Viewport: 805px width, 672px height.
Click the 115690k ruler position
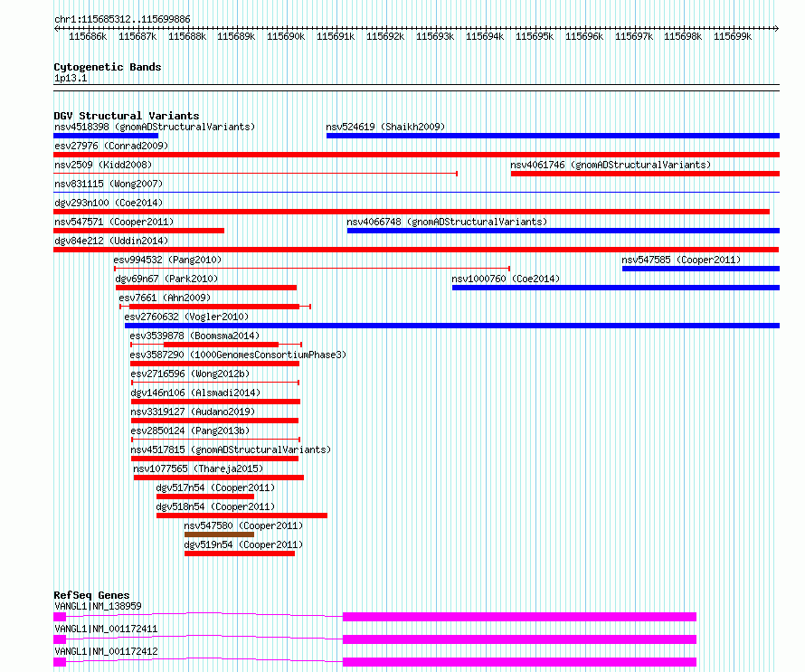pyautogui.click(x=286, y=36)
